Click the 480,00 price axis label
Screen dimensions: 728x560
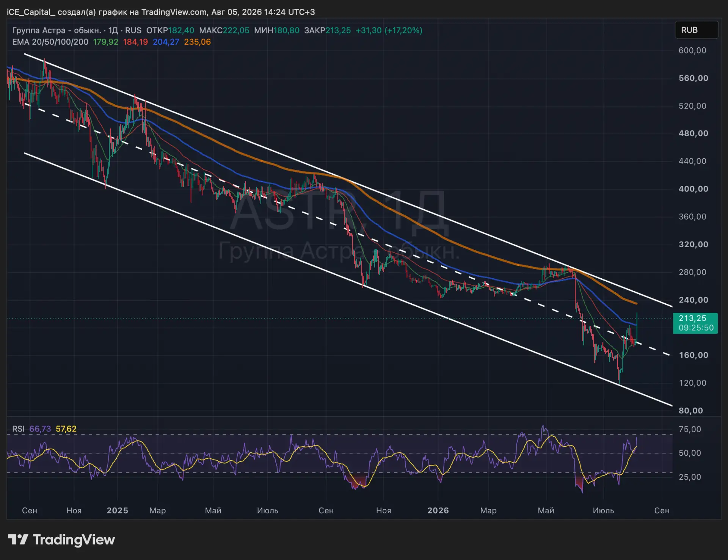[693, 133]
